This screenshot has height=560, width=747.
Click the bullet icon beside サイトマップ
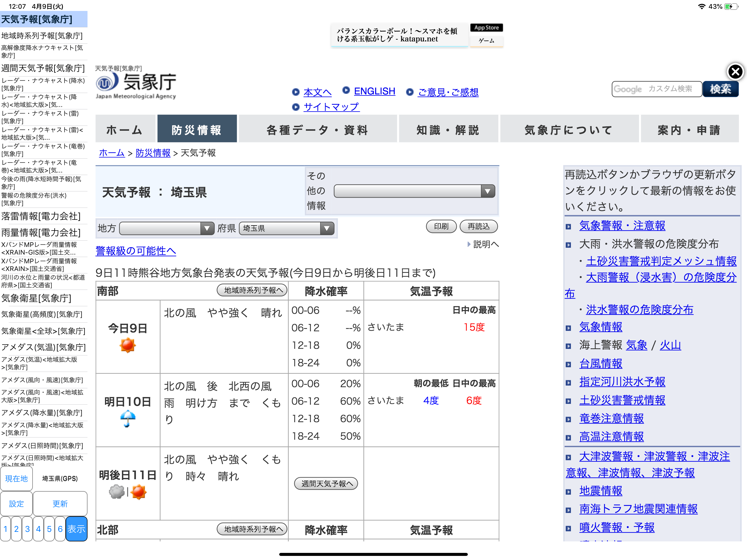[296, 107]
